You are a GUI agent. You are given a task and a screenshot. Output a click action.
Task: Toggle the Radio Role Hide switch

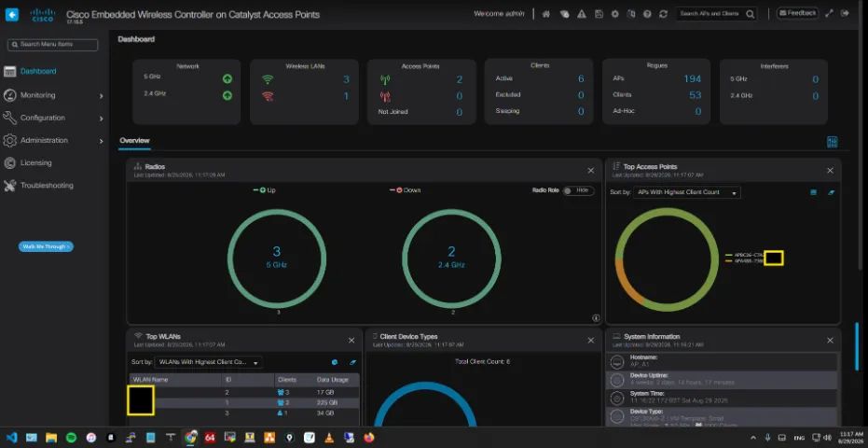(578, 190)
